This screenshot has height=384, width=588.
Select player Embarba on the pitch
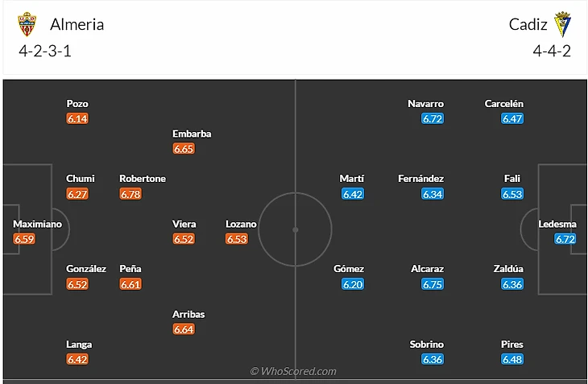192,134
